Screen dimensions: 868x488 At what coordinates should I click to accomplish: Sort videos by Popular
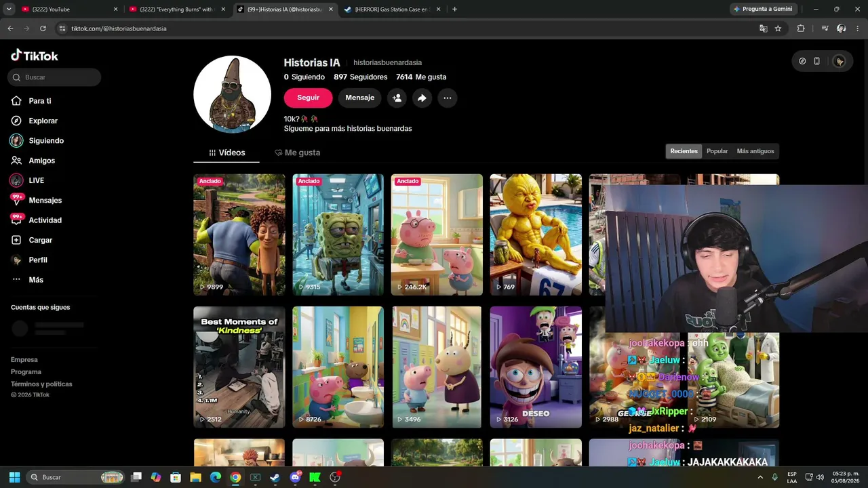tap(717, 151)
